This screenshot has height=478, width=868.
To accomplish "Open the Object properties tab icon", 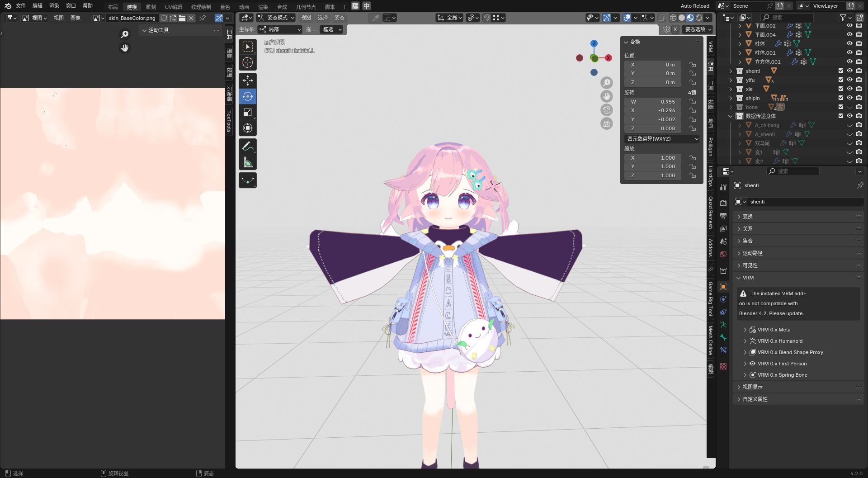I will click(x=723, y=287).
